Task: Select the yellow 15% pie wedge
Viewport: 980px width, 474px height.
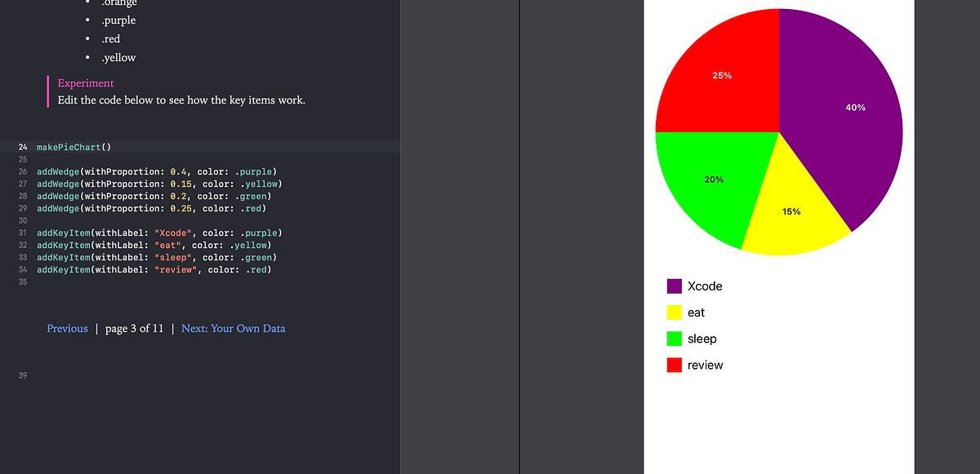Action: pos(791,211)
